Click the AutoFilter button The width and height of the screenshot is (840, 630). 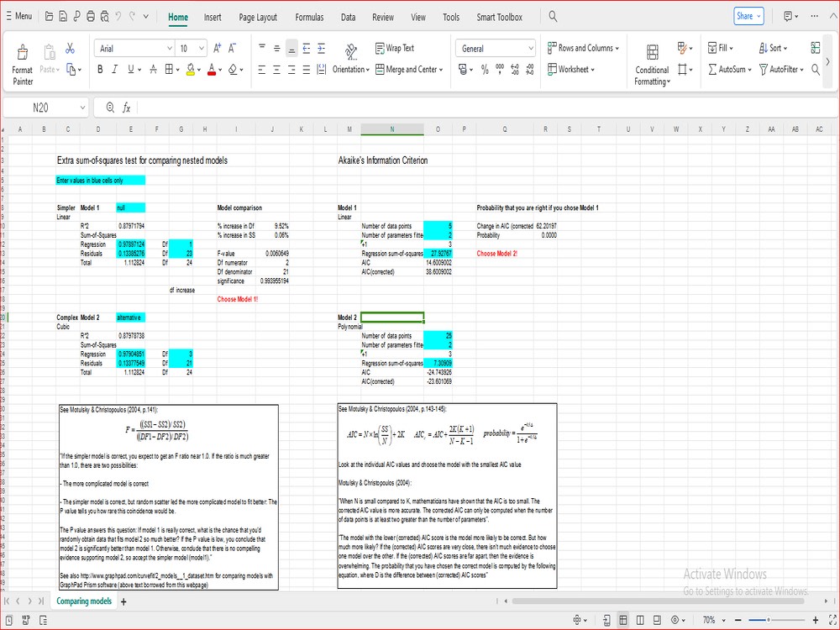pyautogui.click(x=781, y=69)
